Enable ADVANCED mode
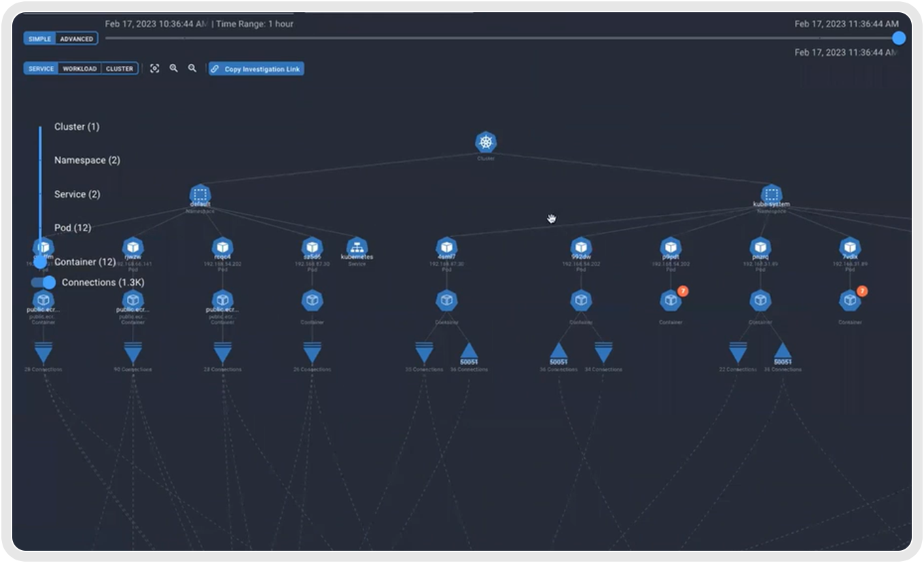 click(76, 39)
